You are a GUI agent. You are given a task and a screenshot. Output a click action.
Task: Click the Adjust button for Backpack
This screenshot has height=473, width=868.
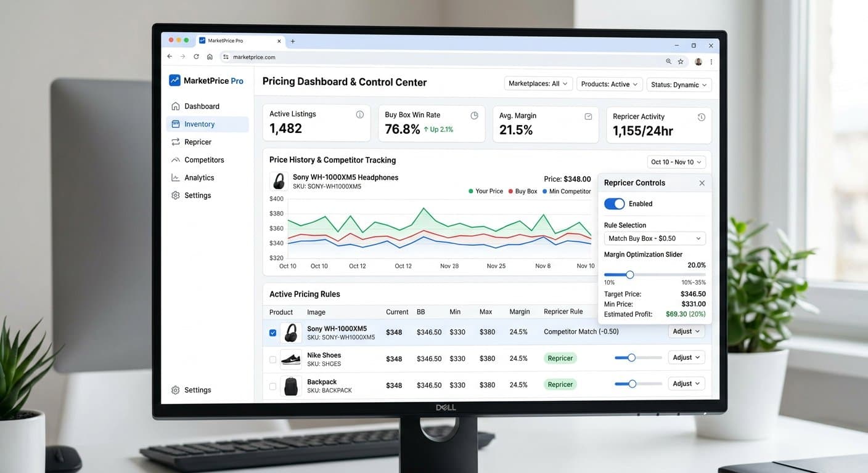(686, 384)
